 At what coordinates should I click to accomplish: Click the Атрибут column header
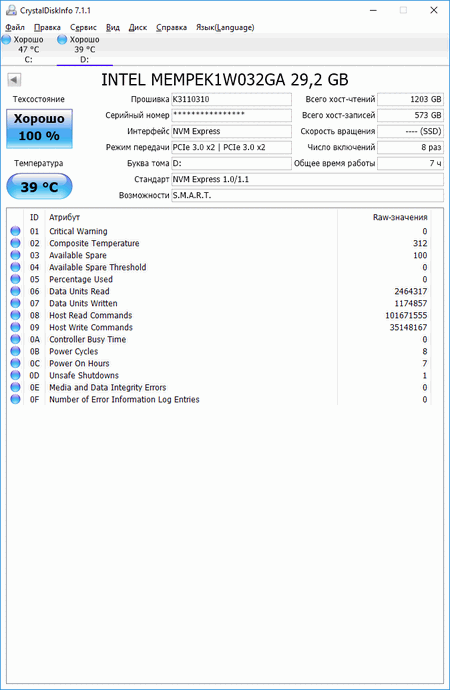point(64,217)
